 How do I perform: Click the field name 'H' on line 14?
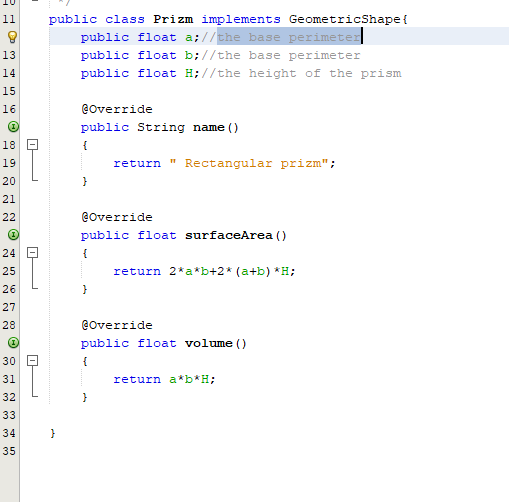pos(189,73)
